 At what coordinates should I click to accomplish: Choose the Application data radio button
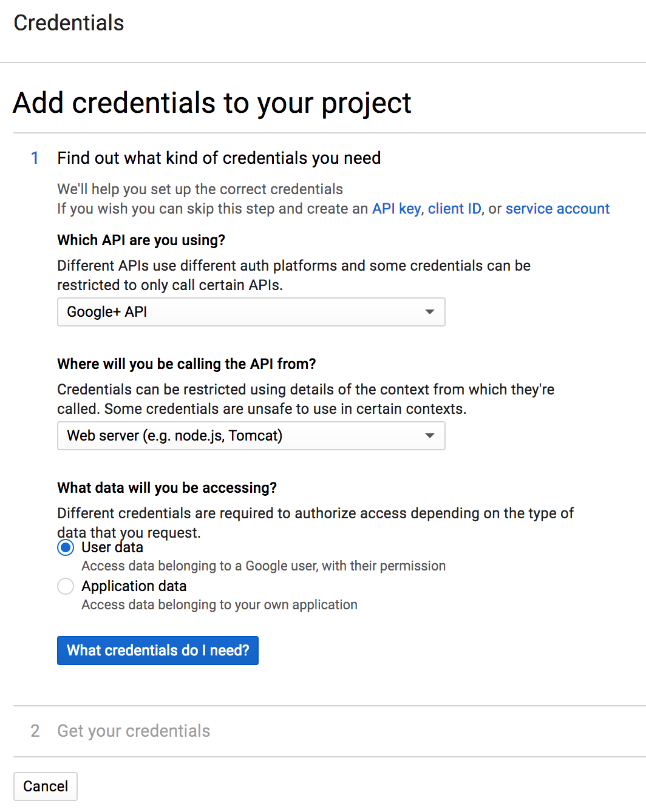[x=66, y=586]
